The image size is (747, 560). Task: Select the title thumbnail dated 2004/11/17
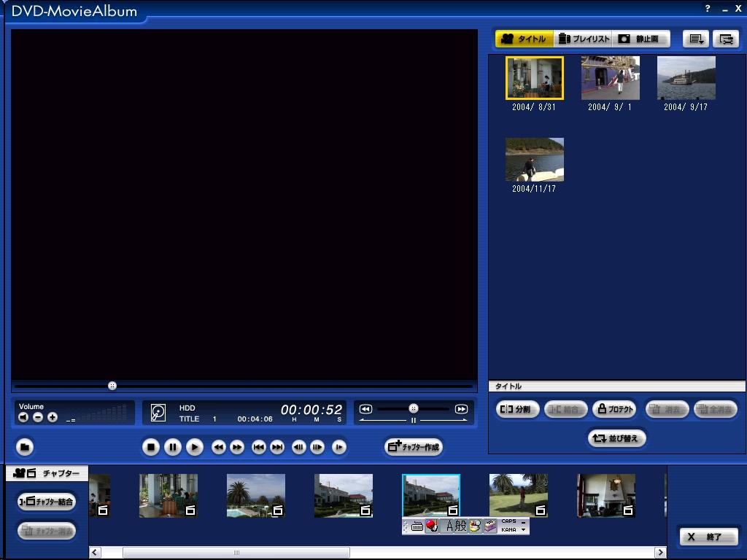pyautogui.click(x=535, y=160)
